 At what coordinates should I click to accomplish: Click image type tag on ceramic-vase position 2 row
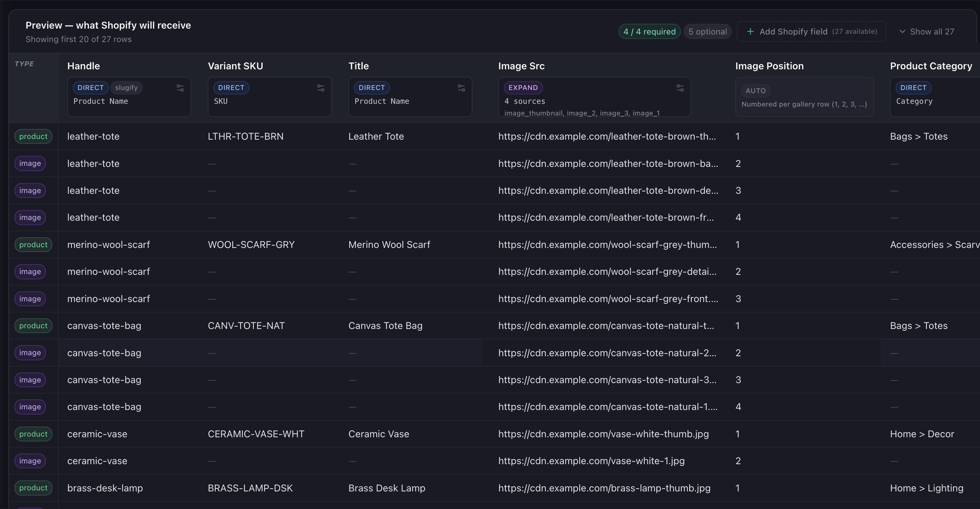(30, 461)
